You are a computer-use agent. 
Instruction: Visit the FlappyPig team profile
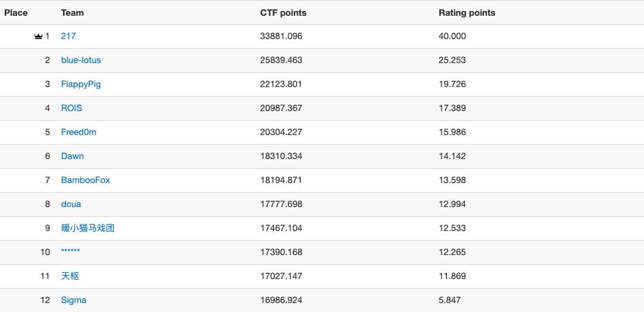pos(80,84)
